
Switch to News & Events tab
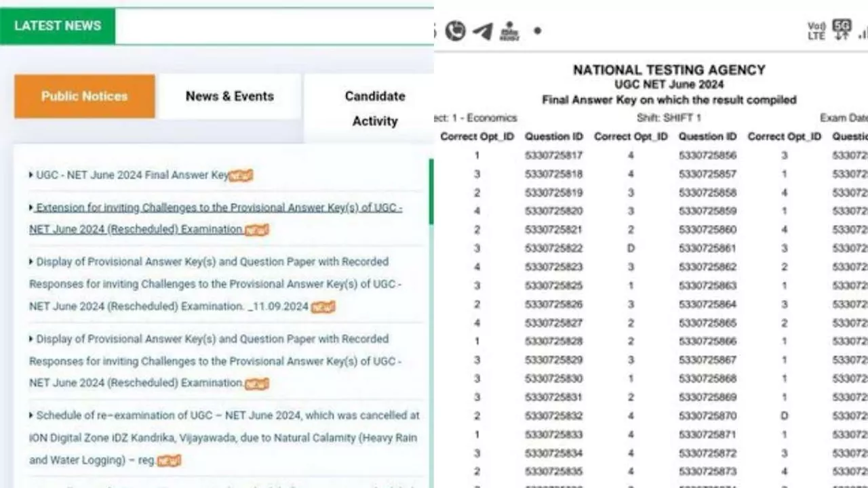click(x=230, y=96)
